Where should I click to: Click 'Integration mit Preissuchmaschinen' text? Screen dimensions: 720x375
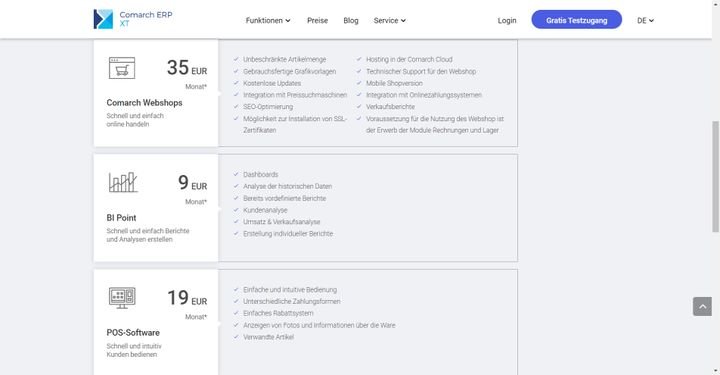pos(295,95)
